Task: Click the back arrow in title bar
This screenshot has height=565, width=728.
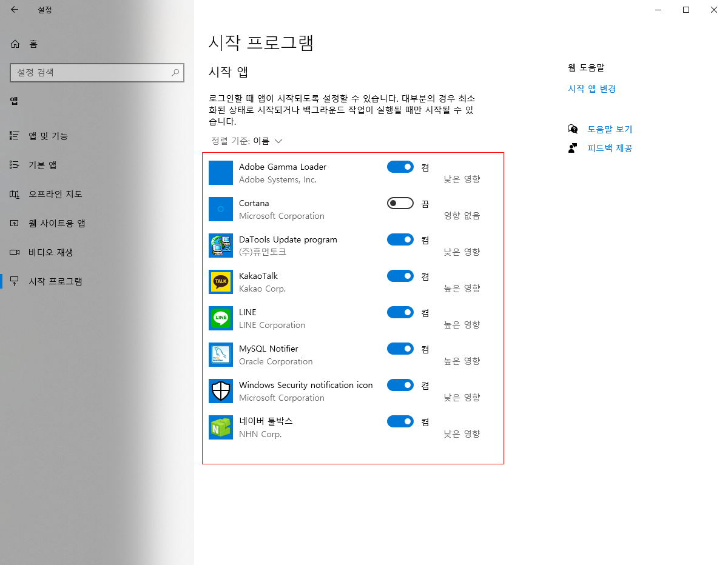Action: 15,10
